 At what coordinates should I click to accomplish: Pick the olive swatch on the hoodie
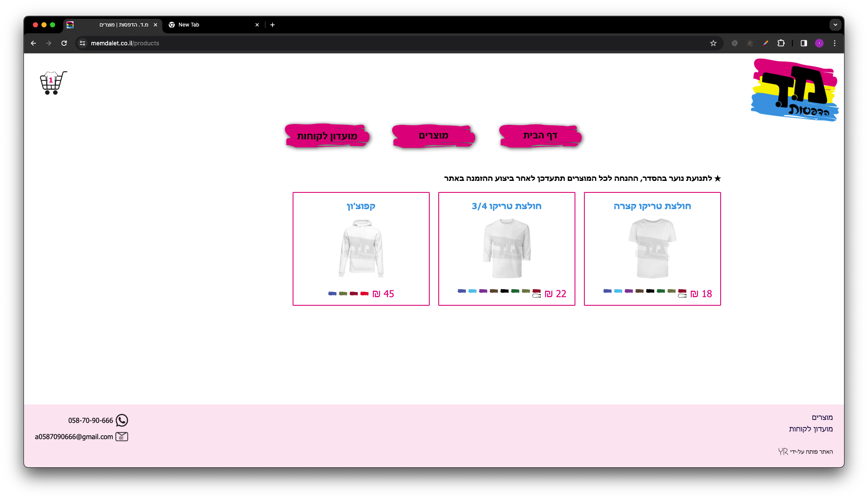[x=343, y=293]
